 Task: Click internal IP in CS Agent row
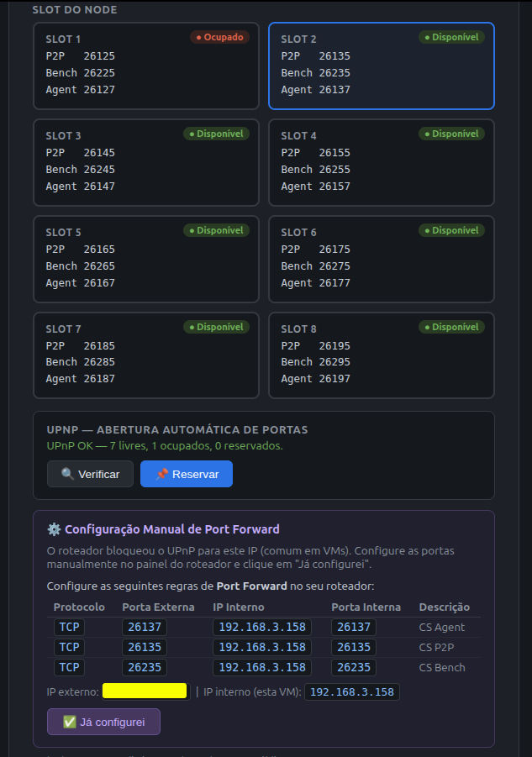point(262,627)
